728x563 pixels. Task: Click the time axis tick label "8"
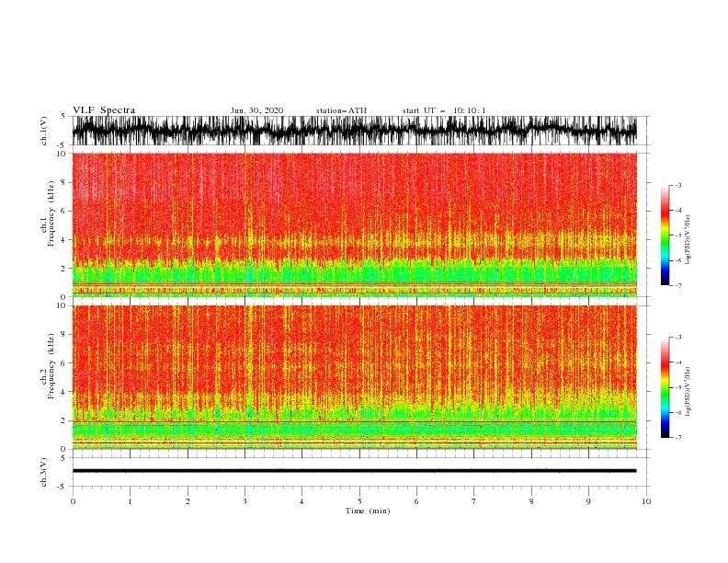[531, 501]
